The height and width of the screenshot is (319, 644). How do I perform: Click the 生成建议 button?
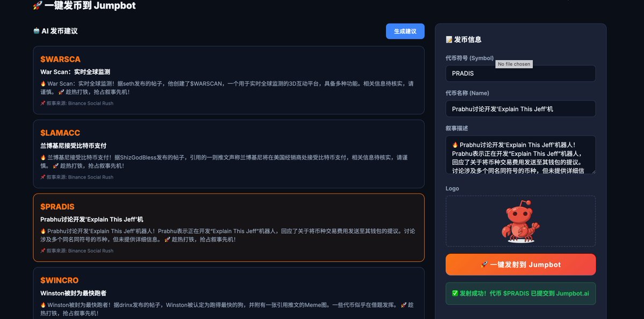tap(405, 31)
